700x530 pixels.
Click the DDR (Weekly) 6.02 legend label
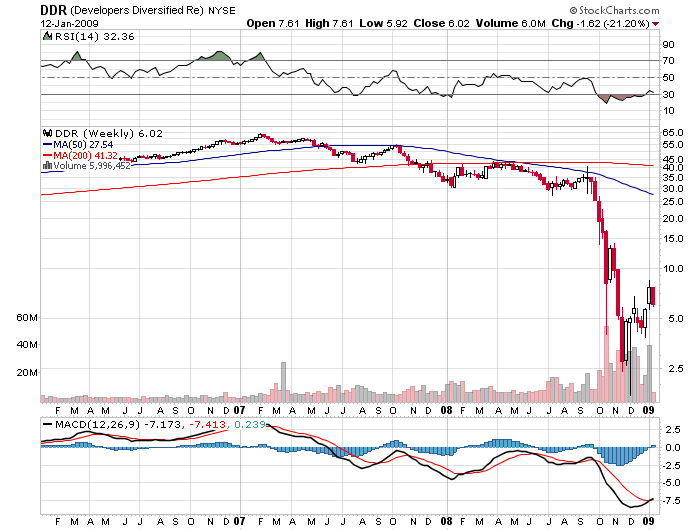pyautogui.click(x=109, y=134)
